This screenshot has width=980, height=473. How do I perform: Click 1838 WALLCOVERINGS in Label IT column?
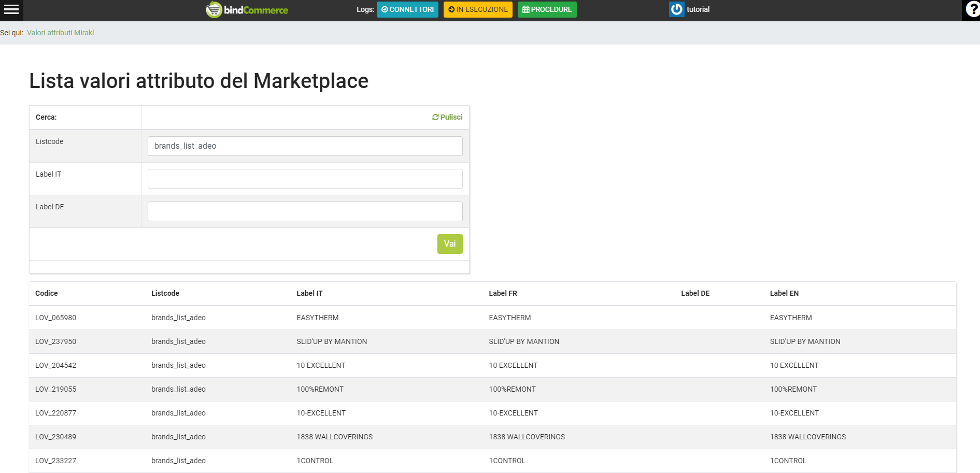coord(334,437)
